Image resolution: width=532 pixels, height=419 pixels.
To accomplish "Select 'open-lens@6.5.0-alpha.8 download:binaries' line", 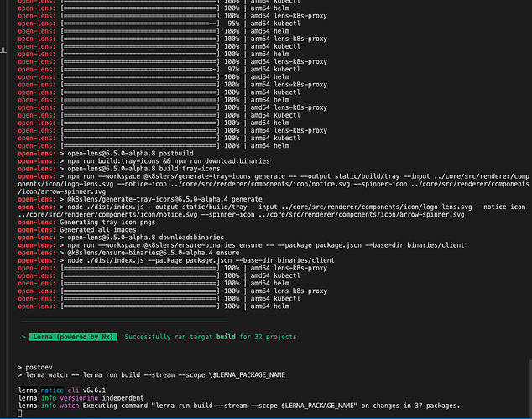I will [x=121, y=238].
